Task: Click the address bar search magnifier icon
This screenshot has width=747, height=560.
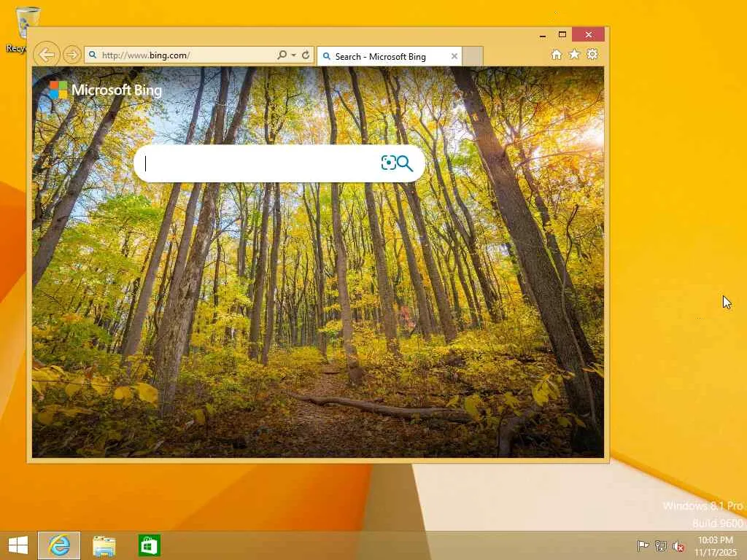Action: (x=282, y=55)
